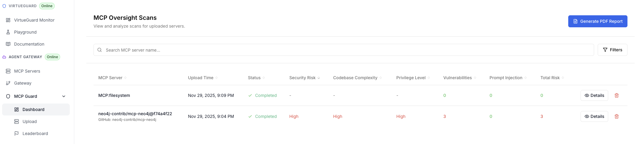The height and width of the screenshot is (144, 644).
Task: Click the search magnifier icon
Action: [100, 50]
